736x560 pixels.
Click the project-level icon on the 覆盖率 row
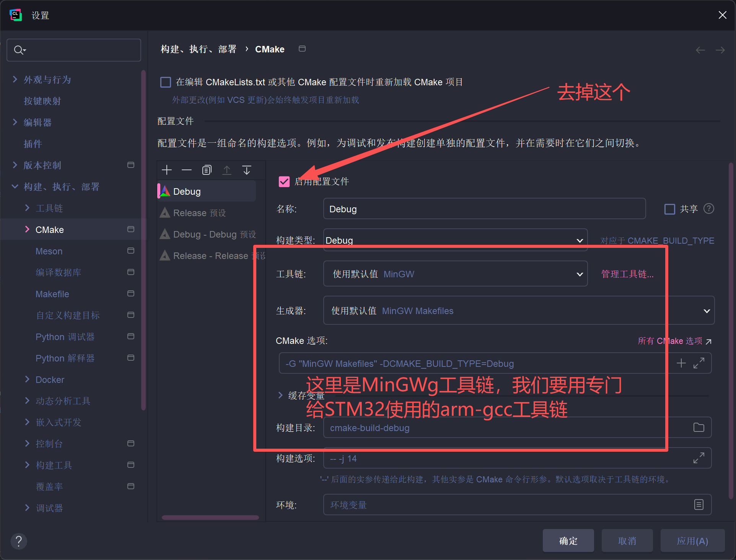(131, 486)
